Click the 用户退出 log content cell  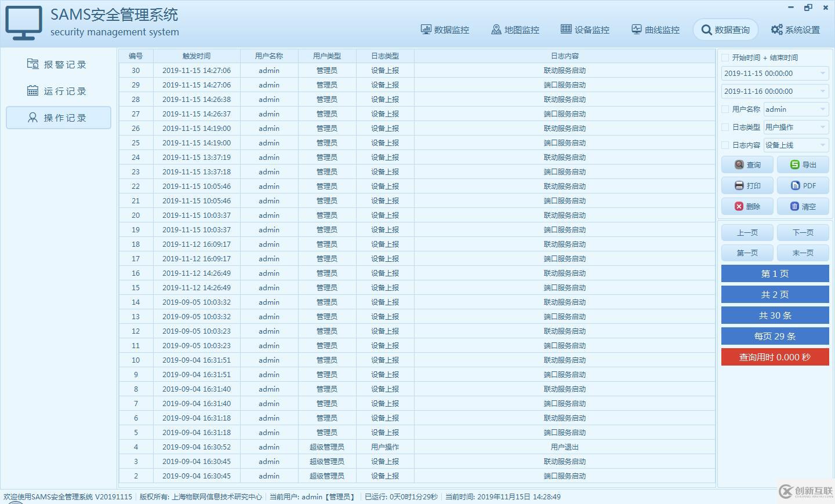tap(564, 447)
